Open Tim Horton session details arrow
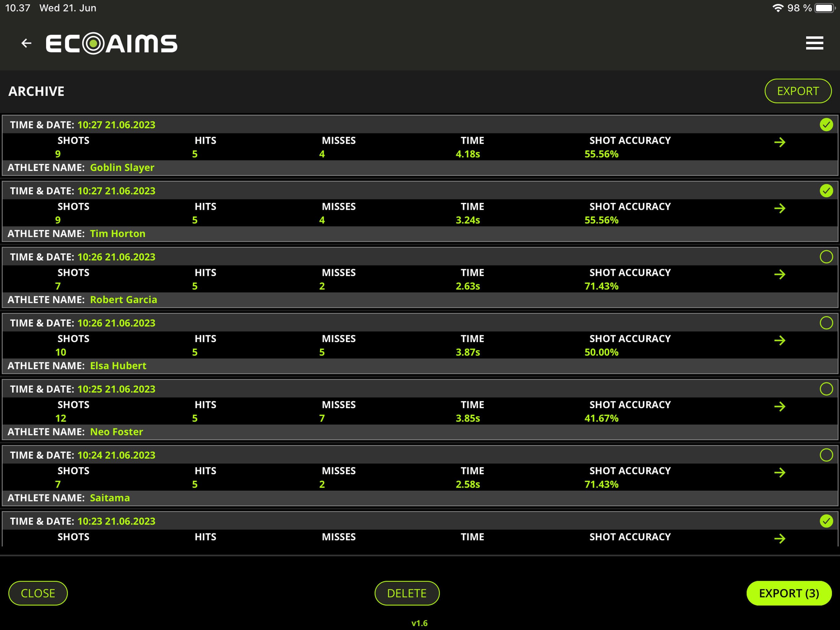The image size is (840, 630). point(780,209)
